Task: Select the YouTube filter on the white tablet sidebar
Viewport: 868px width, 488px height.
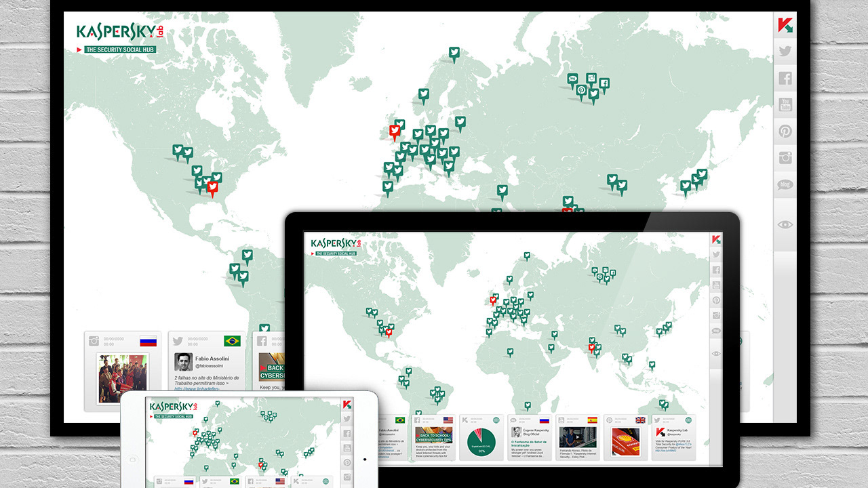Action: coord(347,448)
